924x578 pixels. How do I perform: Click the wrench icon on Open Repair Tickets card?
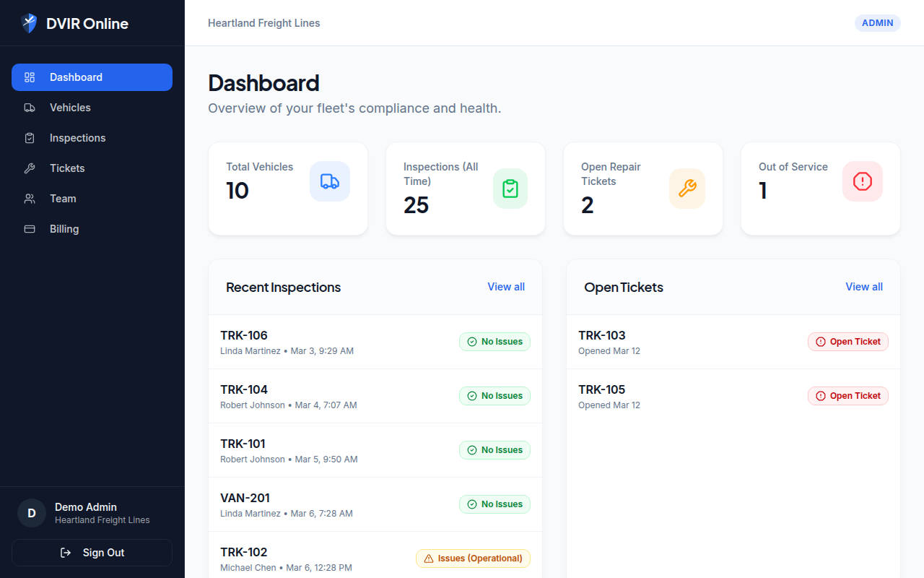[687, 189]
